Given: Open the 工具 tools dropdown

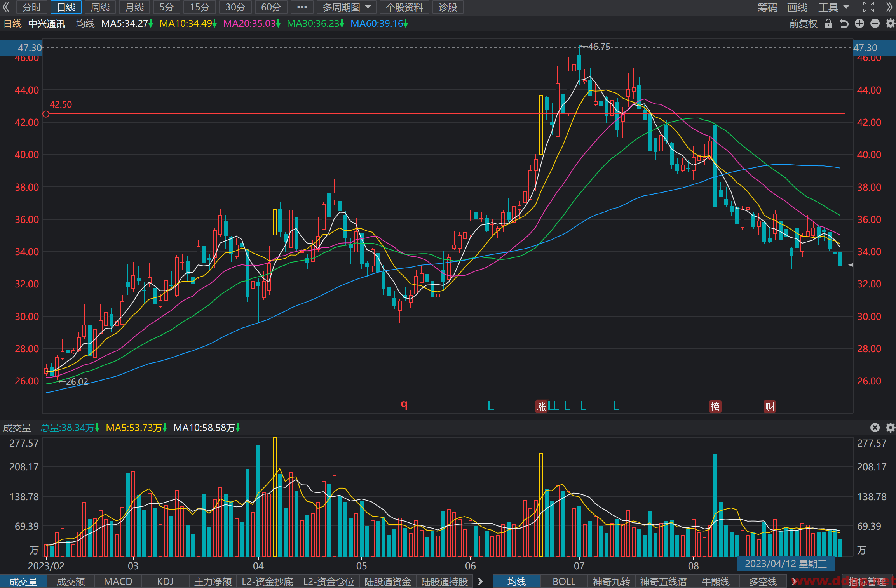Looking at the screenshot, I should tap(834, 7).
